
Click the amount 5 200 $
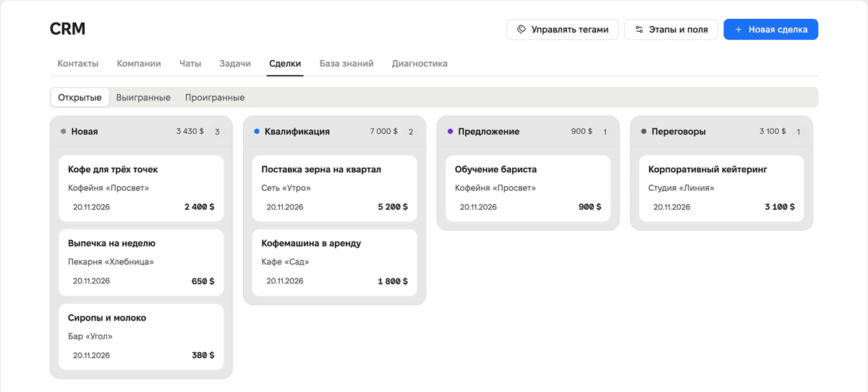click(393, 207)
